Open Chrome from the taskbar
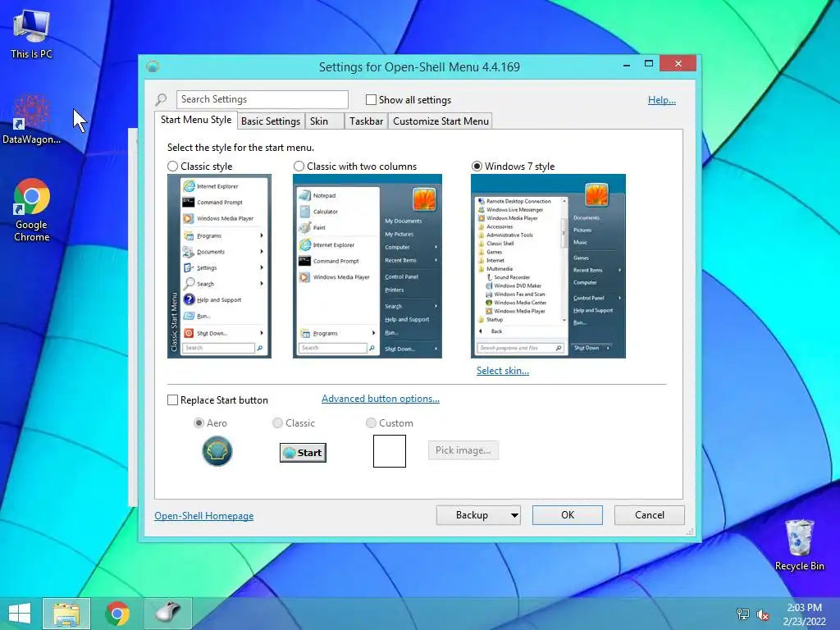Screen dimensions: 840x630 (x=117, y=614)
